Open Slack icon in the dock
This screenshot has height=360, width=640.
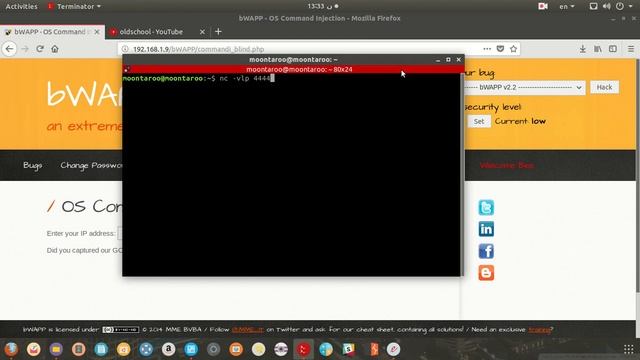click(x=348, y=349)
